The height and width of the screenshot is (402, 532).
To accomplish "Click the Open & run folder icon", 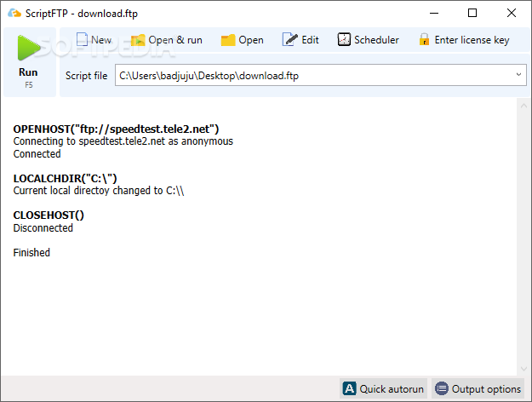I will 138,40.
